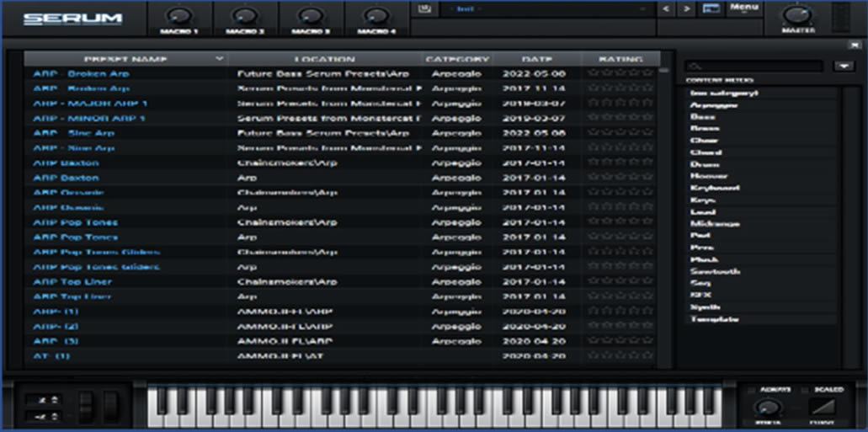Select ARP Pop Tones in Chainsmokers\Arp
This screenshot has height=432, width=868.
75,222
